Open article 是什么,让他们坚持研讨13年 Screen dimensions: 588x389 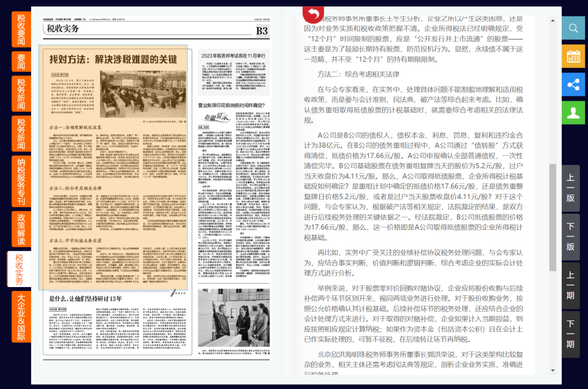(x=85, y=299)
